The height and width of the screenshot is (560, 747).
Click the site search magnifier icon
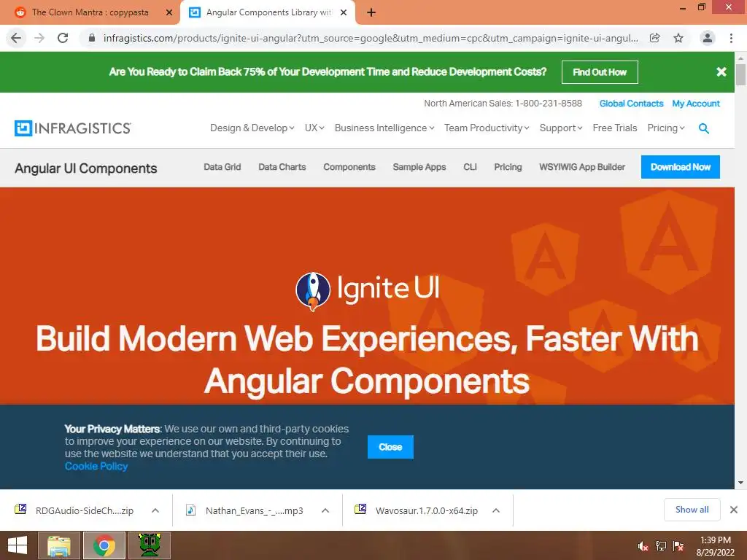[704, 128]
